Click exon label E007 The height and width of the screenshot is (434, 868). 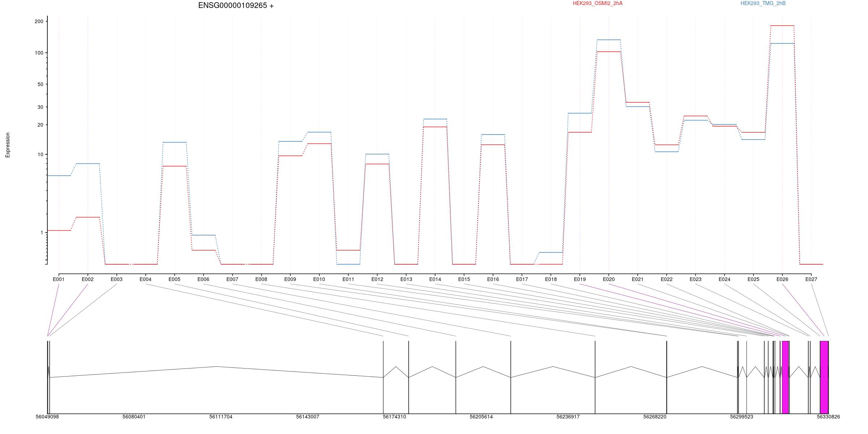coord(232,279)
